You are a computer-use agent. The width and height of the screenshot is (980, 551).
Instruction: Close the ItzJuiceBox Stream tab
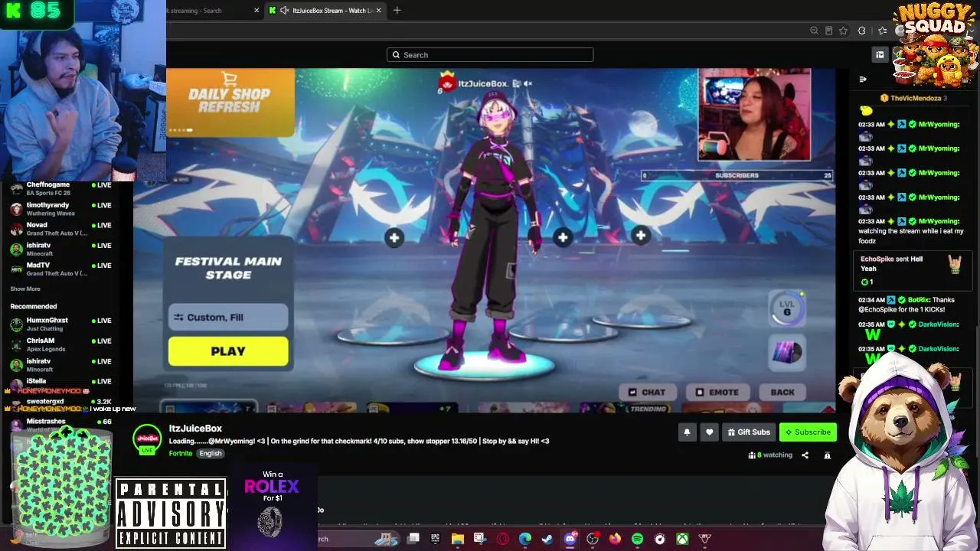point(378,11)
